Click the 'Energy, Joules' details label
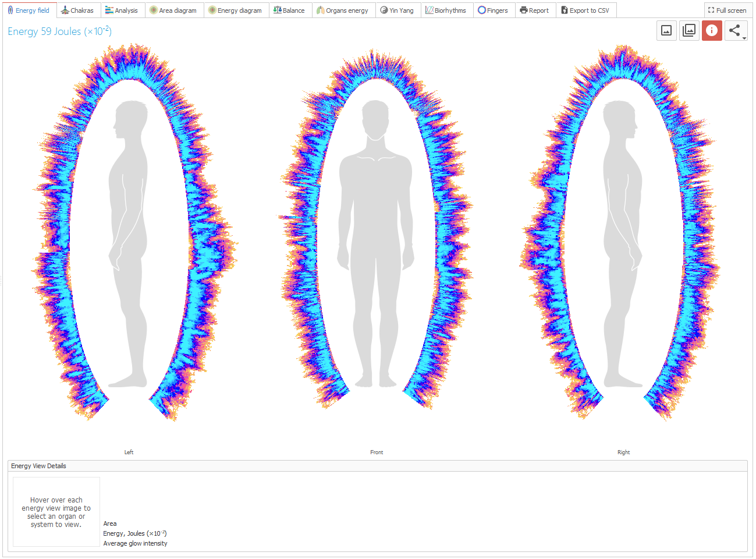 tap(135, 533)
